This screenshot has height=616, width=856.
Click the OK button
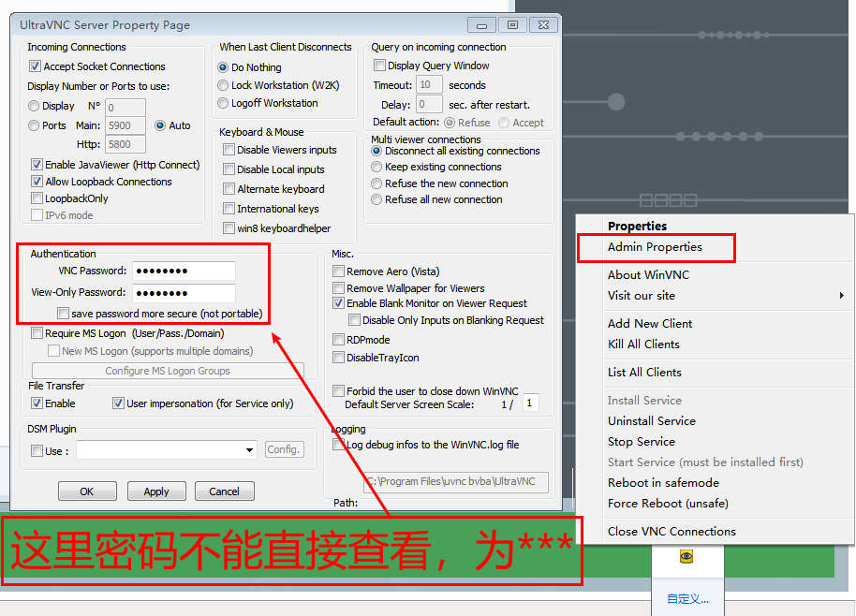point(87,491)
